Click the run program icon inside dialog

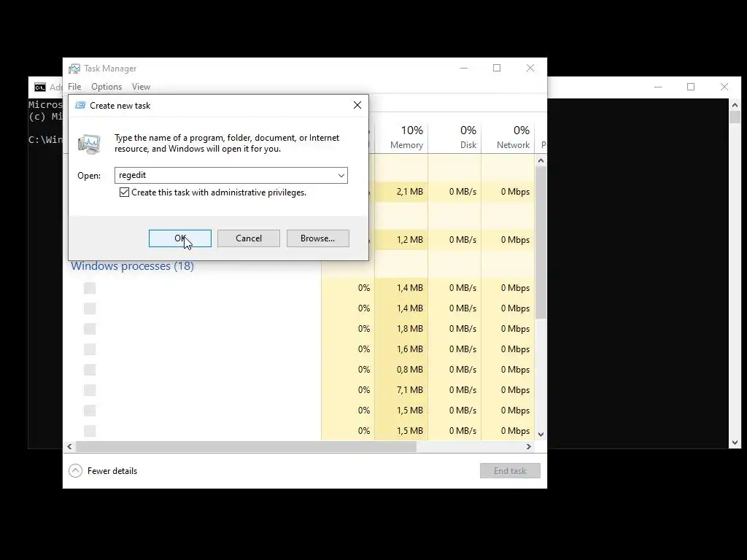point(89,144)
